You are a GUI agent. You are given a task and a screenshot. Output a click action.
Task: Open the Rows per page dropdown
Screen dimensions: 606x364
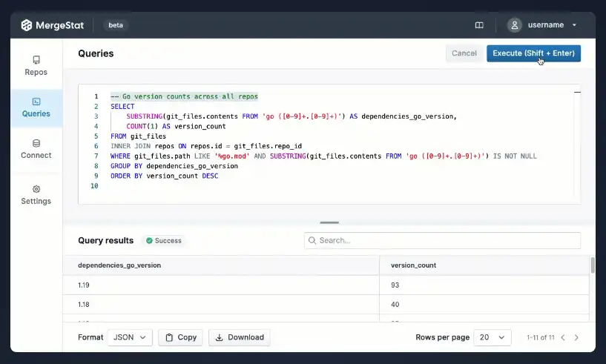tap(493, 337)
